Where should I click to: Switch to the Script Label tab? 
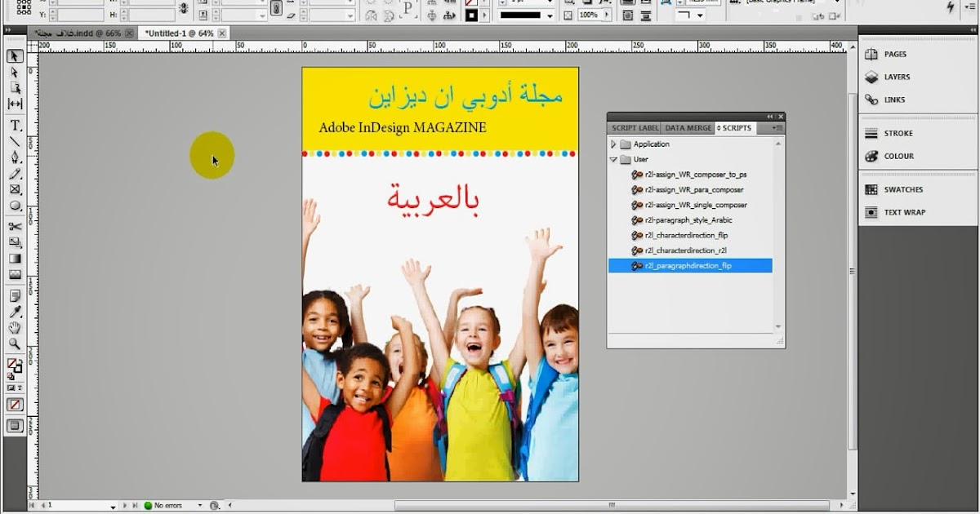pos(635,128)
